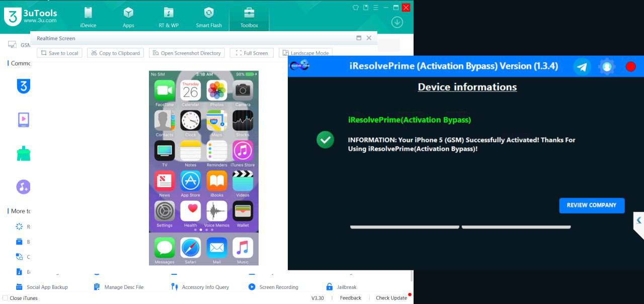Image resolution: width=644 pixels, height=304 pixels.
Task: Tap Messages in the phone dock
Action: 165,248
